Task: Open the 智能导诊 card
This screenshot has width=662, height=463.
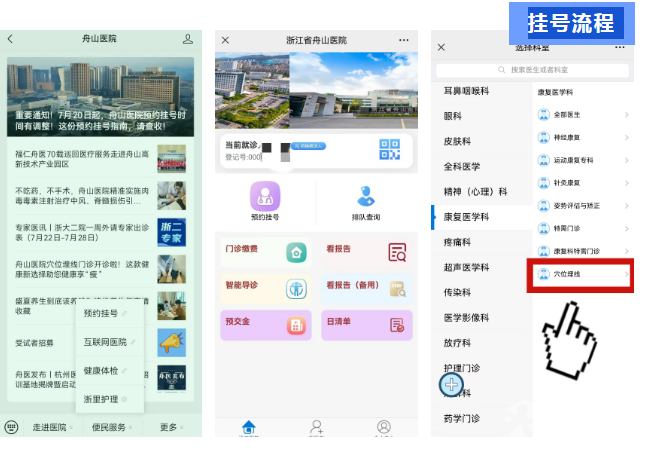Action: 266,289
